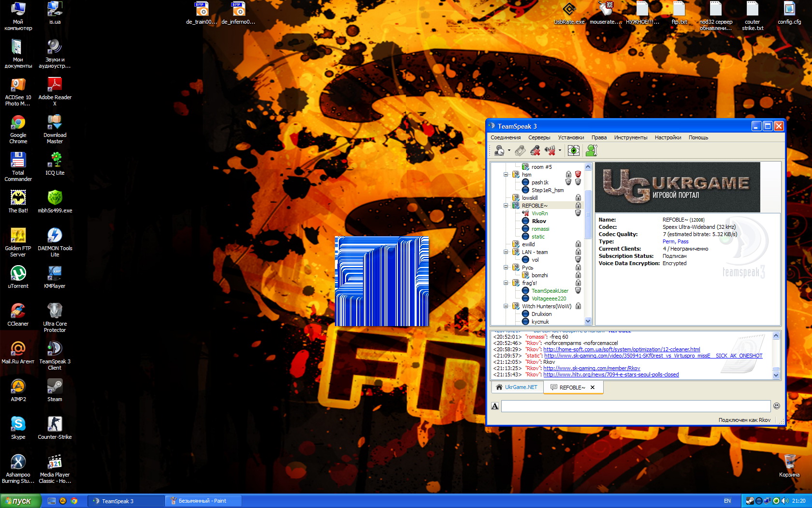The height and width of the screenshot is (508, 812).
Task: Select the uTorrent desktop icon
Action: point(18,277)
